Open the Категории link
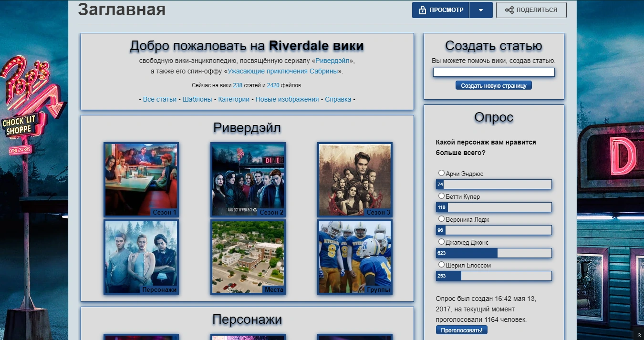The image size is (644, 340). pyautogui.click(x=234, y=99)
